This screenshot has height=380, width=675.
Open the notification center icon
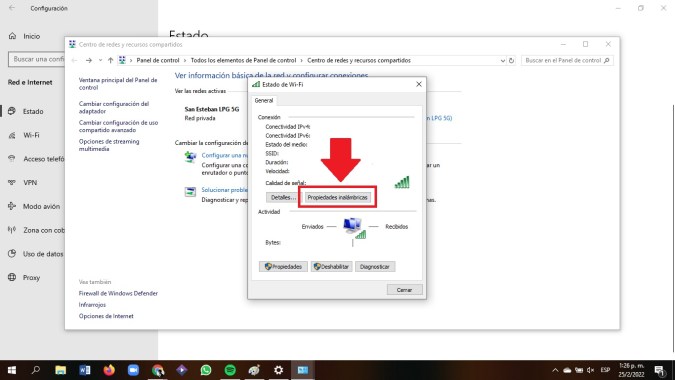(660, 370)
